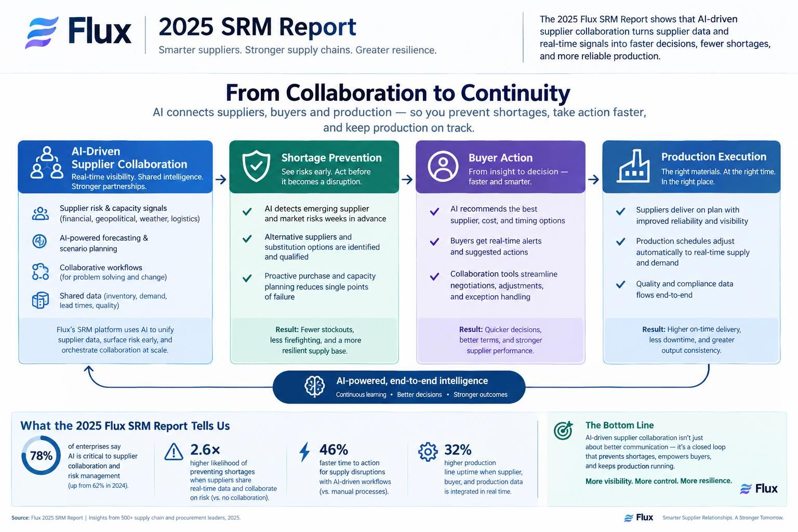Click the checkmark beside 'AI recommends the best supplier'

pyautogui.click(x=434, y=211)
